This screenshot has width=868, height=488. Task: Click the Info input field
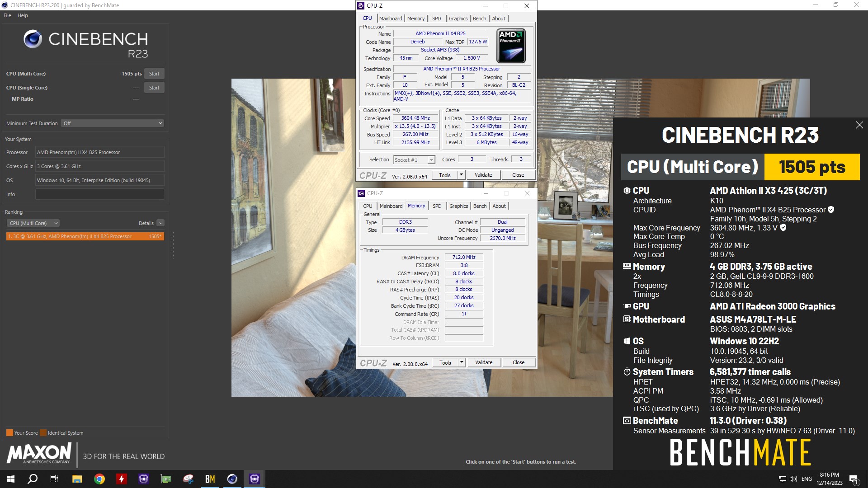click(100, 194)
